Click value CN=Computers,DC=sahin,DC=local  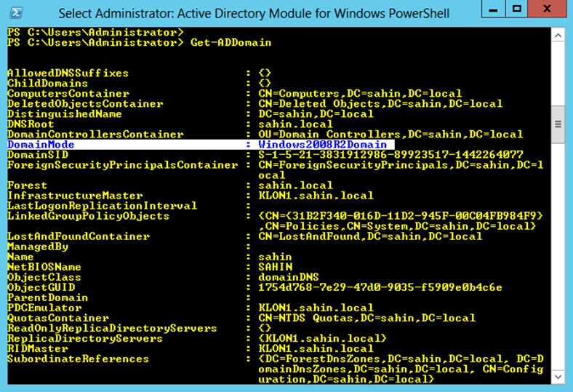pos(360,94)
